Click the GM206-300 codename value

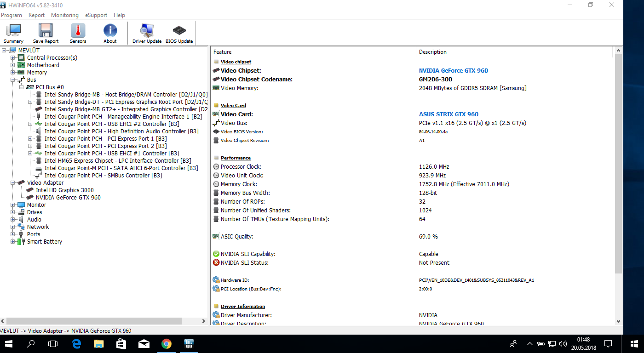click(x=436, y=79)
